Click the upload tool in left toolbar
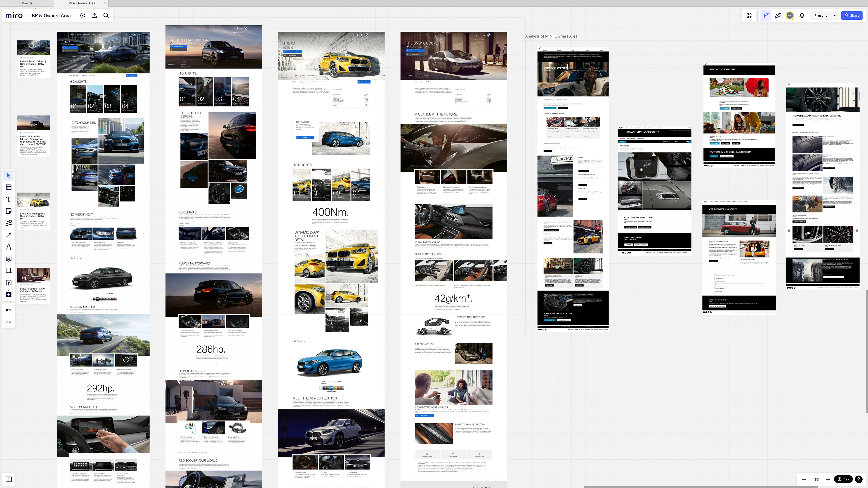The height and width of the screenshot is (488, 868). coord(9,283)
